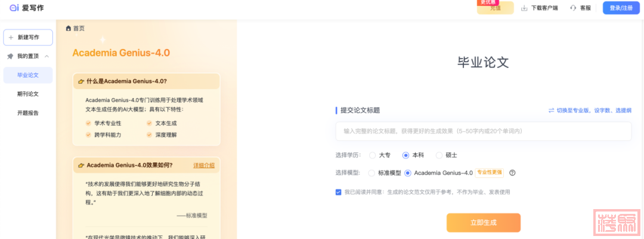Click the 登录/注册 button

tap(620, 8)
